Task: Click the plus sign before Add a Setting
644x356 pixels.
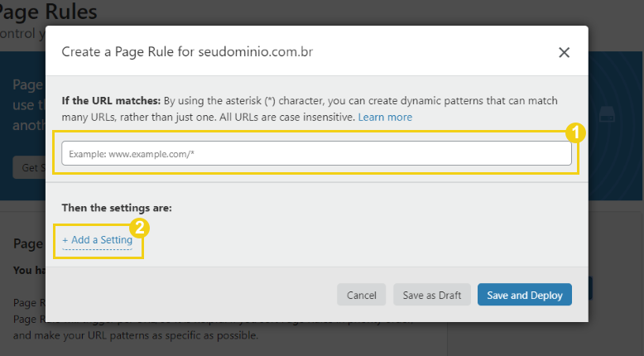Action: [x=65, y=240]
